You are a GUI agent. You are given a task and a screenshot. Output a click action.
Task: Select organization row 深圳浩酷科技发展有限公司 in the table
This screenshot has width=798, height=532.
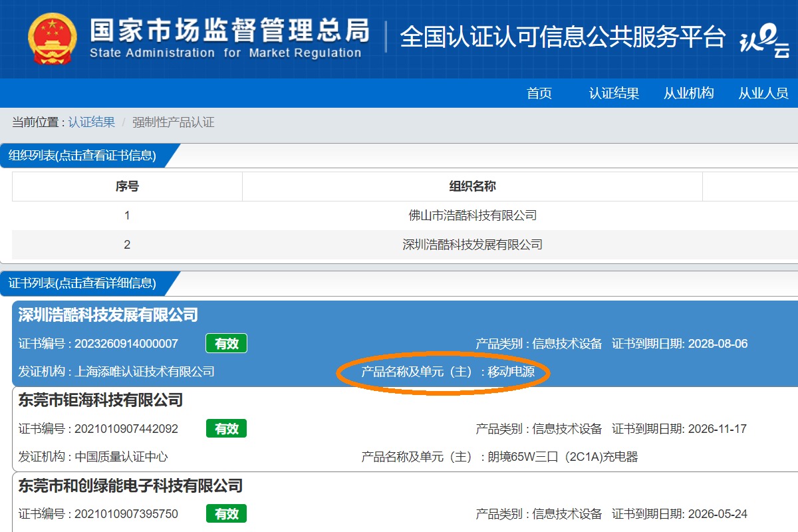click(x=472, y=245)
